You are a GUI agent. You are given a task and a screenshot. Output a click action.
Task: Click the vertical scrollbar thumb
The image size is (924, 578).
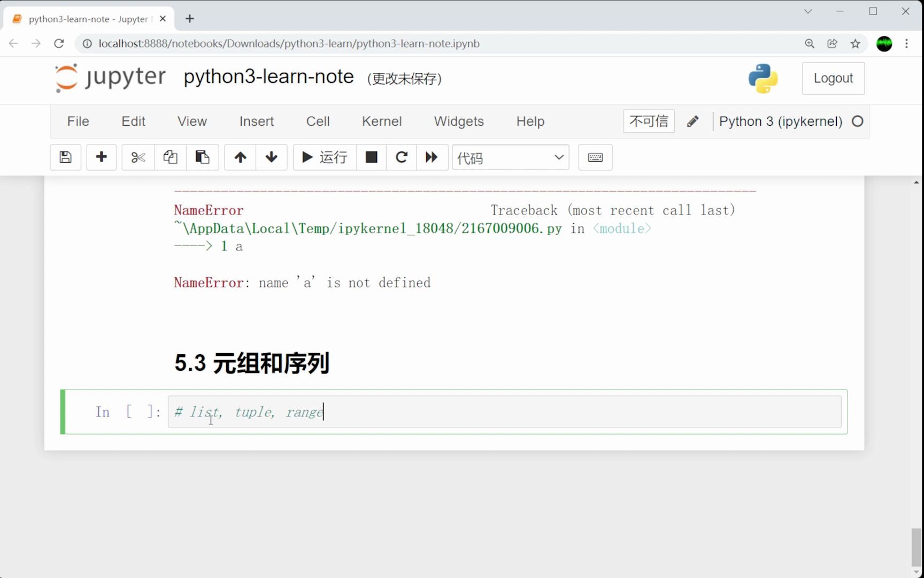pyautogui.click(x=917, y=547)
